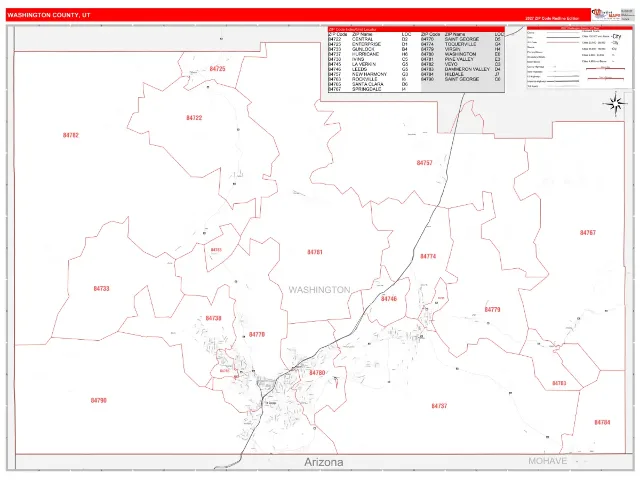
Task: Click CENTRAL in the ZIP index
Action: pos(362,40)
